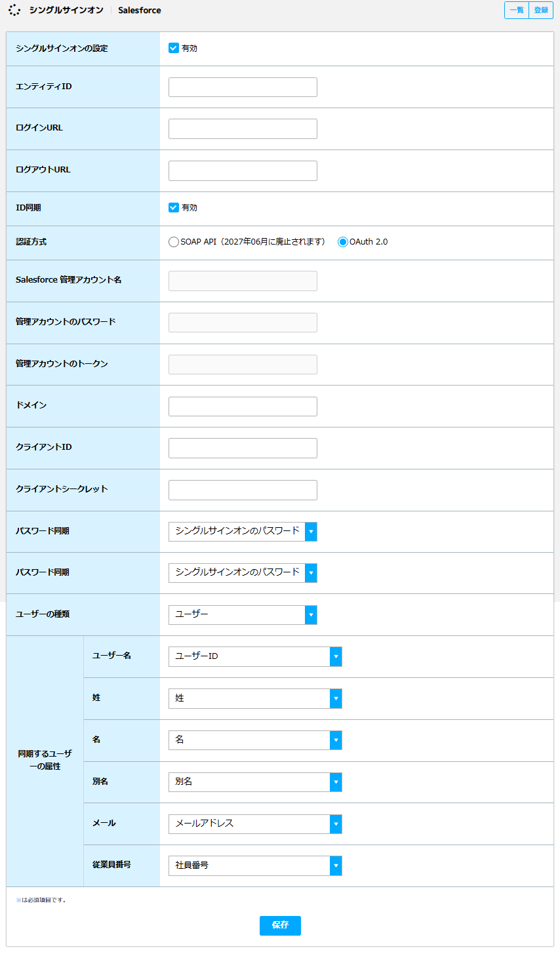Uncheck the ID同期 有効 checkbox
This screenshot has width=560, height=954.
(174, 207)
